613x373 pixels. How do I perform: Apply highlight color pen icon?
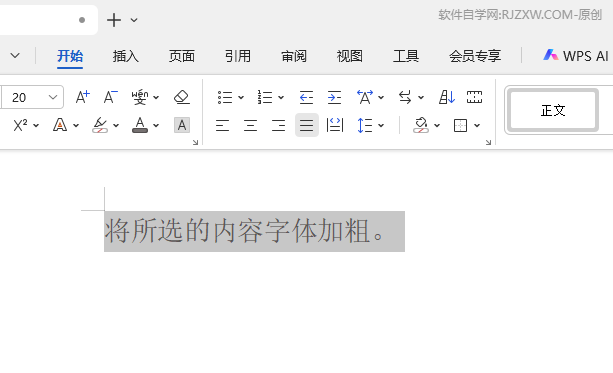click(100, 126)
